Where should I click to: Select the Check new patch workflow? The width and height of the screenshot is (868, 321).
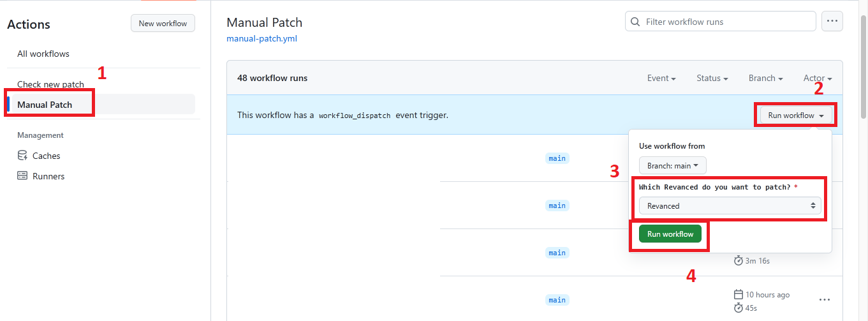50,84
